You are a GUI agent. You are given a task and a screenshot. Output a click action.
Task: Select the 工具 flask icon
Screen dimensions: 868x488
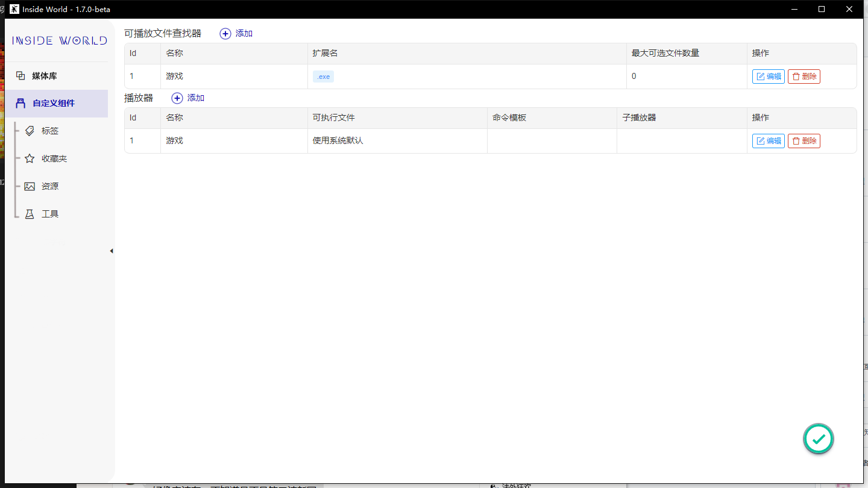pyautogui.click(x=30, y=213)
